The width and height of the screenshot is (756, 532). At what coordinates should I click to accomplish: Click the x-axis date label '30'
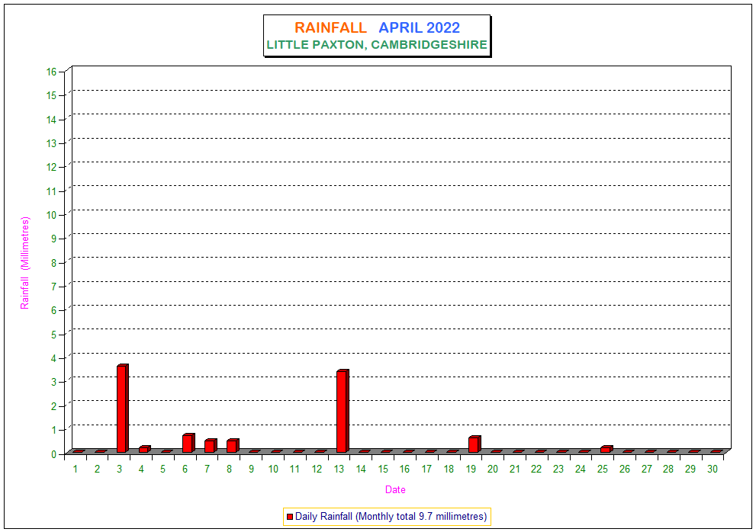[713, 470]
